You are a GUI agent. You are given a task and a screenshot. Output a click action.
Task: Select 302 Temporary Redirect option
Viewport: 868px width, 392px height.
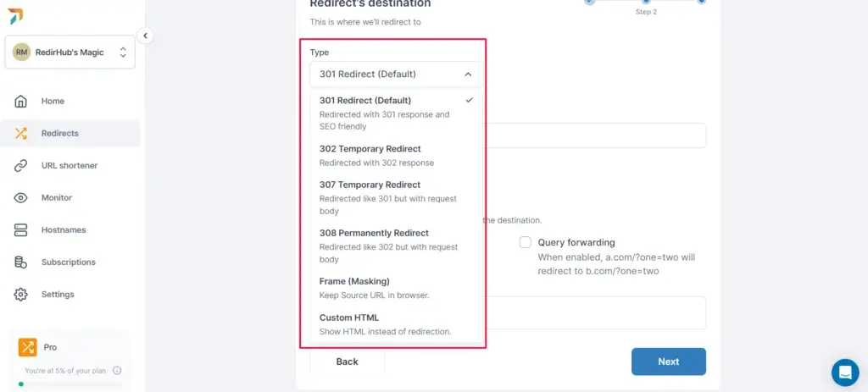point(396,156)
